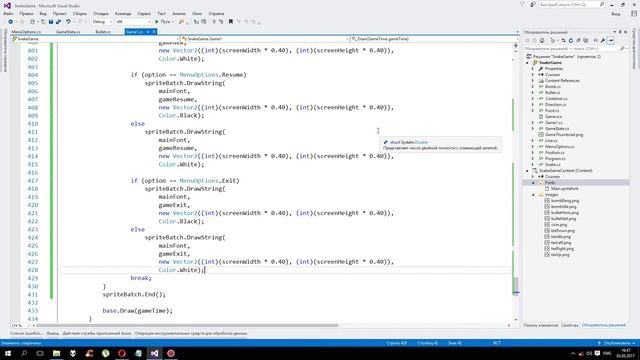Image resolution: width=640 pixels, height=360 pixels.
Task: Select MenuOptions.cs in Solution Explorer
Action: 560,147
